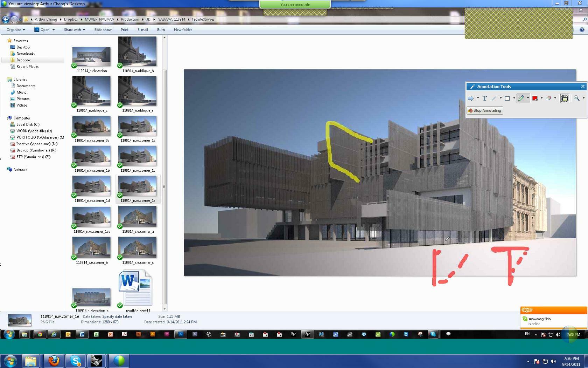This screenshot has width=588, height=368.
Task: Click 'Production' in the address breadcrumb
Action: click(x=130, y=19)
